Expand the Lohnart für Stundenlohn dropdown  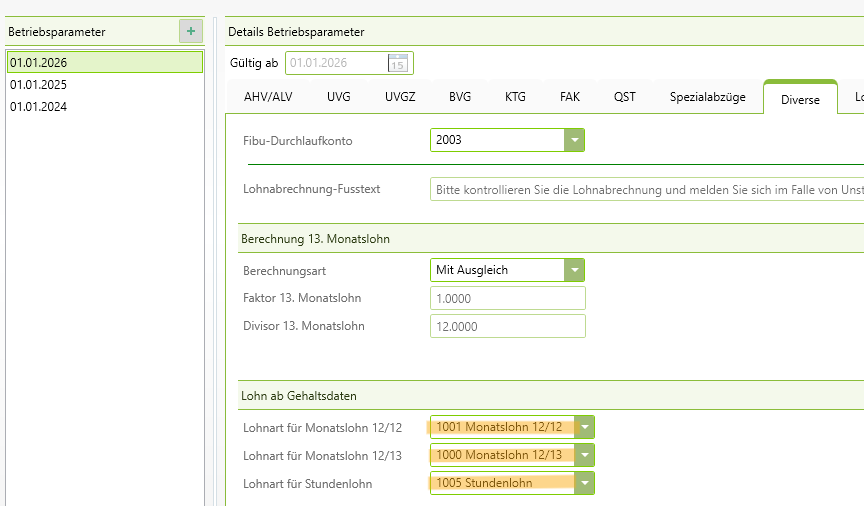tap(585, 483)
